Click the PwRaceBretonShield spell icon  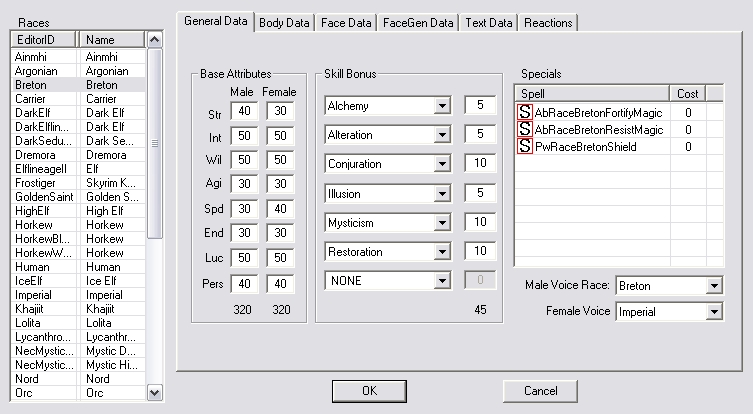coord(525,146)
